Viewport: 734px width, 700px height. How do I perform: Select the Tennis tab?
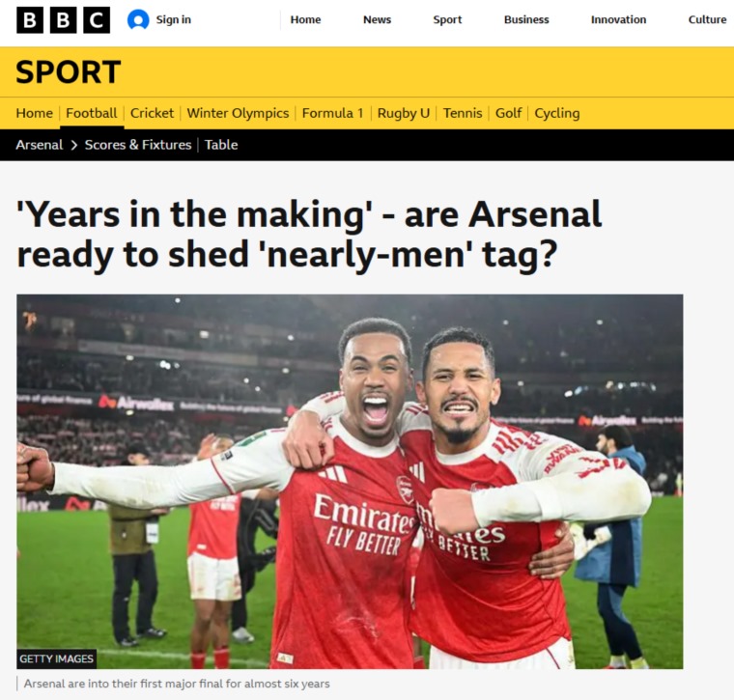pyautogui.click(x=463, y=113)
